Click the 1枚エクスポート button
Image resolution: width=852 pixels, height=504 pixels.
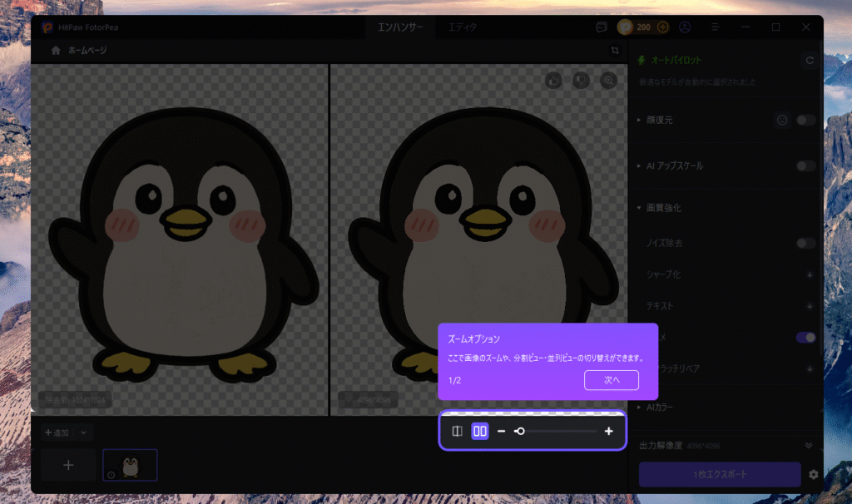(719, 474)
